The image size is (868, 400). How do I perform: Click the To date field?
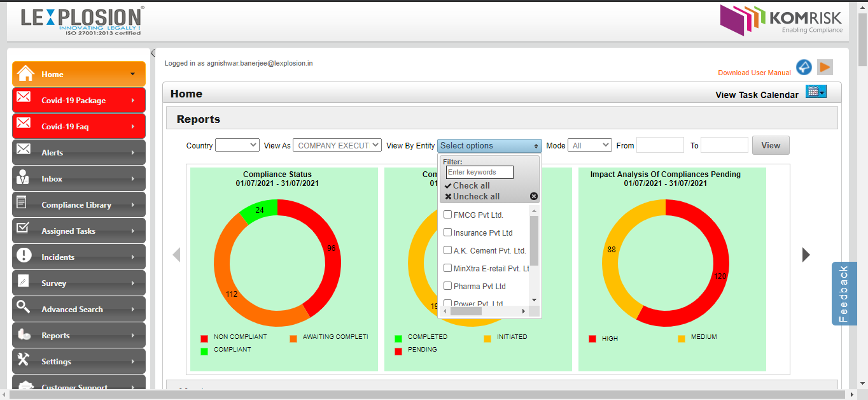724,145
